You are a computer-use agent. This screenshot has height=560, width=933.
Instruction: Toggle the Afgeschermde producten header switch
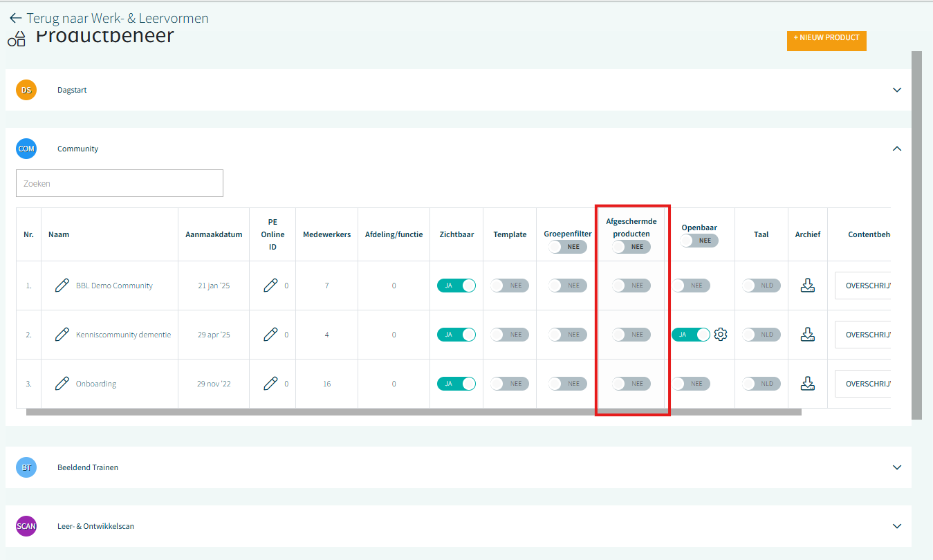(x=631, y=247)
